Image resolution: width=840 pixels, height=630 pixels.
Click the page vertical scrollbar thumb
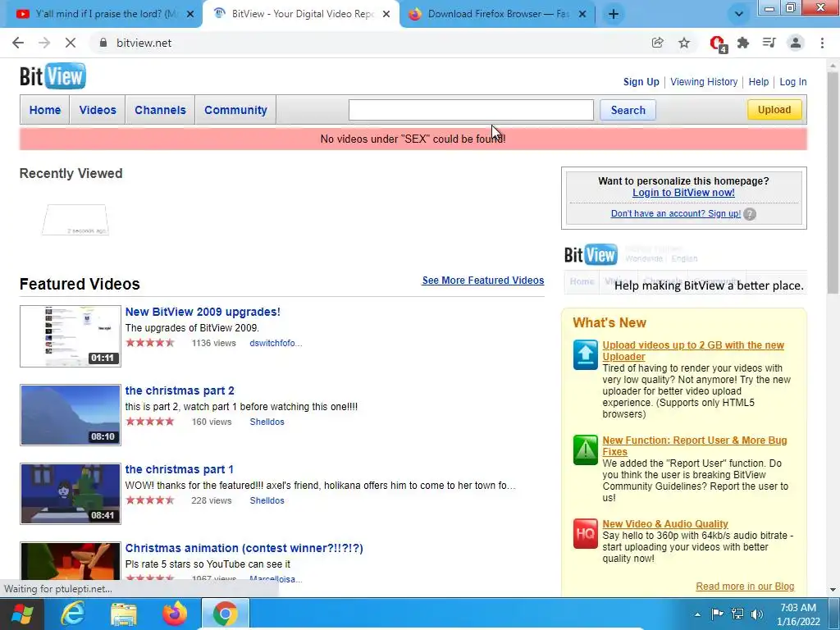(833, 182)
